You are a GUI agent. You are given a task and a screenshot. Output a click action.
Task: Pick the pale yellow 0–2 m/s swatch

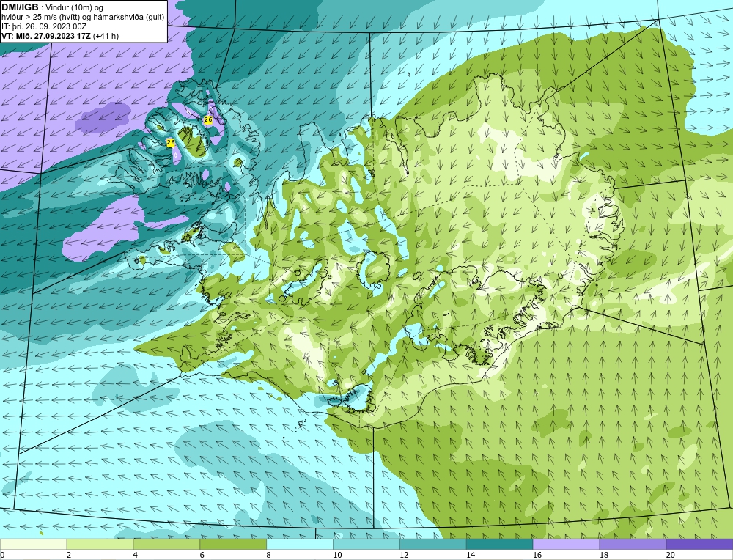(x=33, y=544)
